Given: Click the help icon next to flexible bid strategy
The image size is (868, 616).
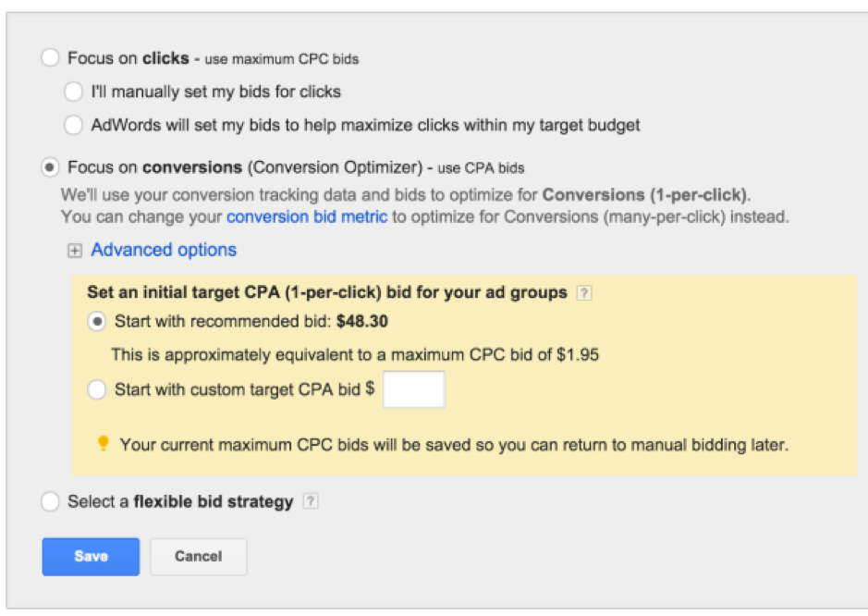Looking at the screenshot, I should coord(311,501).
